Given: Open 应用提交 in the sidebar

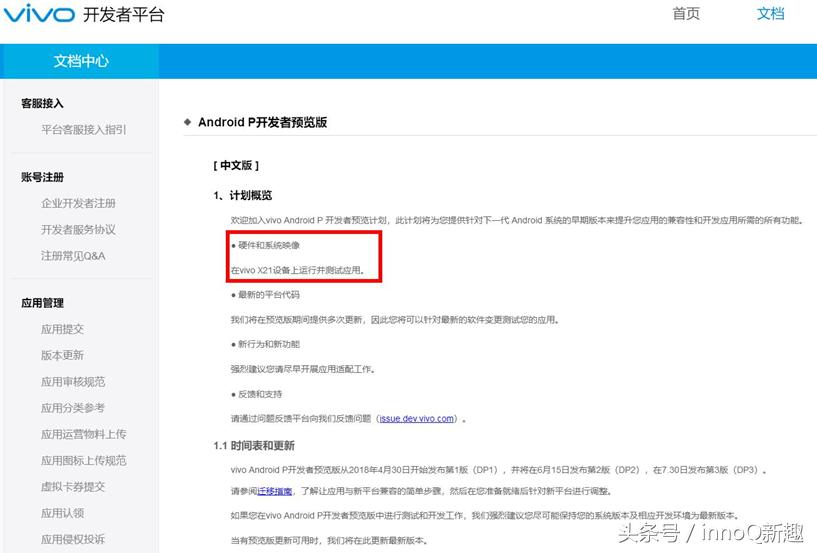Looking at the screenshot, I should (62, 329).
